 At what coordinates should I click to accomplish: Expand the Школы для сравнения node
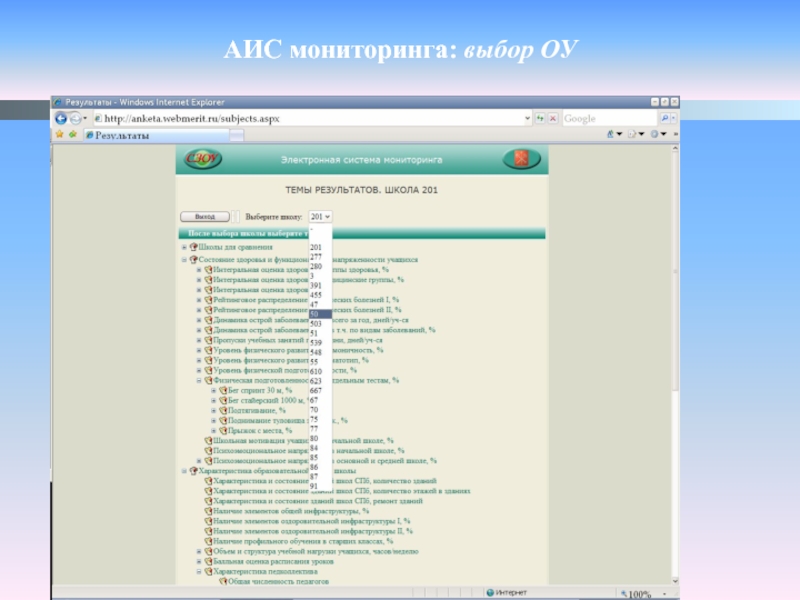[x=184, y=247]
